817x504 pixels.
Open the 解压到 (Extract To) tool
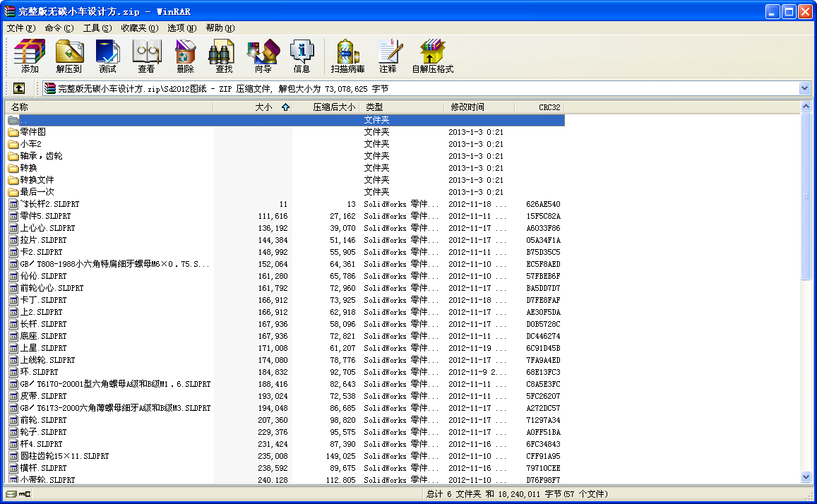pos(68,56)
